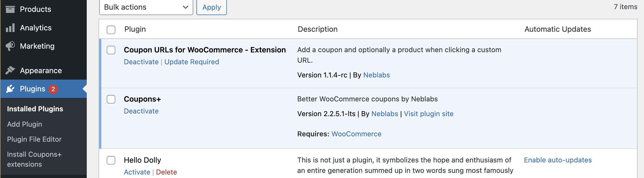Check the Coupon URLs for WooCommerce checkbox
The height and width of the screenshot is (178, 644).
click(111, 50)
